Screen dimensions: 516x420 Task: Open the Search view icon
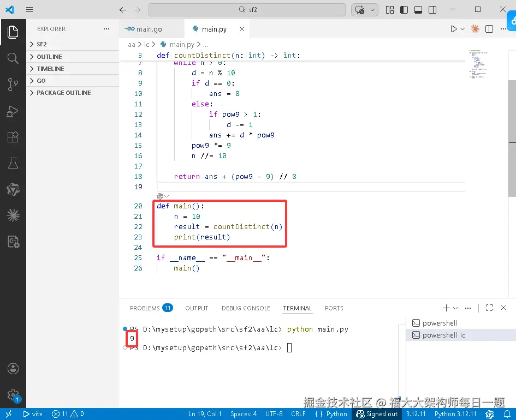pyautogui.click(x=13, y=58)
